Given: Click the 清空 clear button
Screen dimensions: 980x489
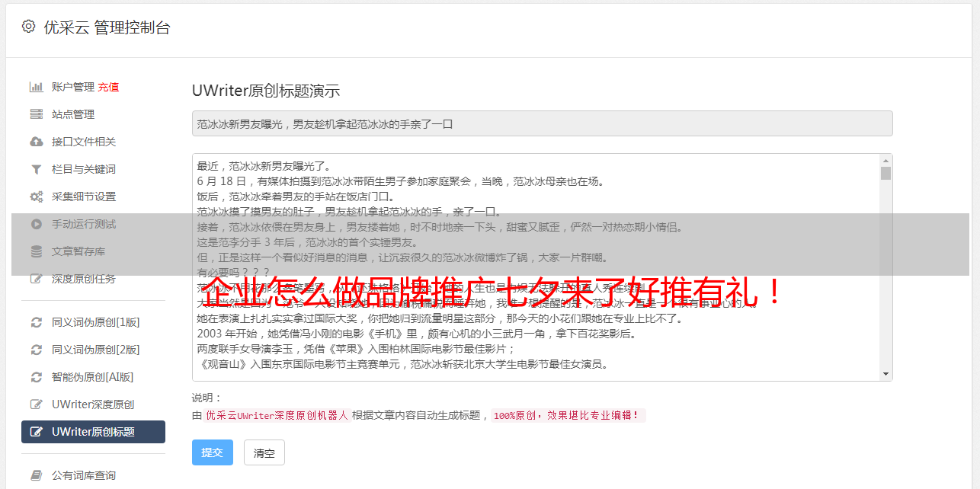Looking at the screenshot, I should pyautogui.click(x=264, y=452).
